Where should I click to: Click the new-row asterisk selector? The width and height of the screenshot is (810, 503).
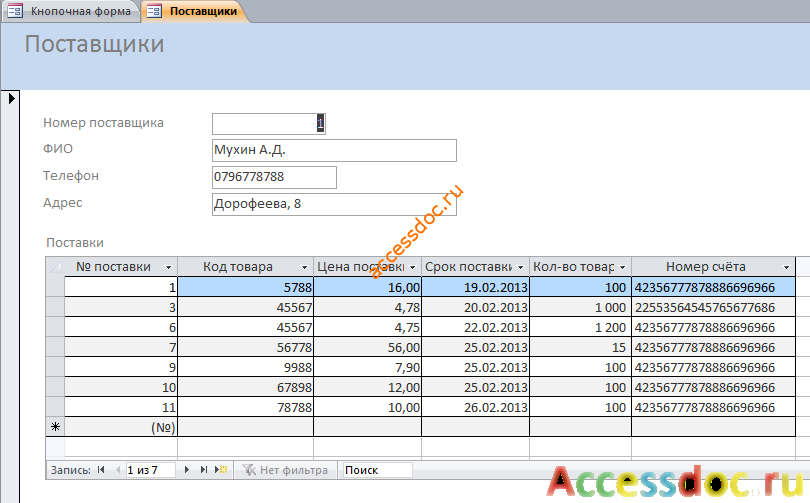click(55, 427)
